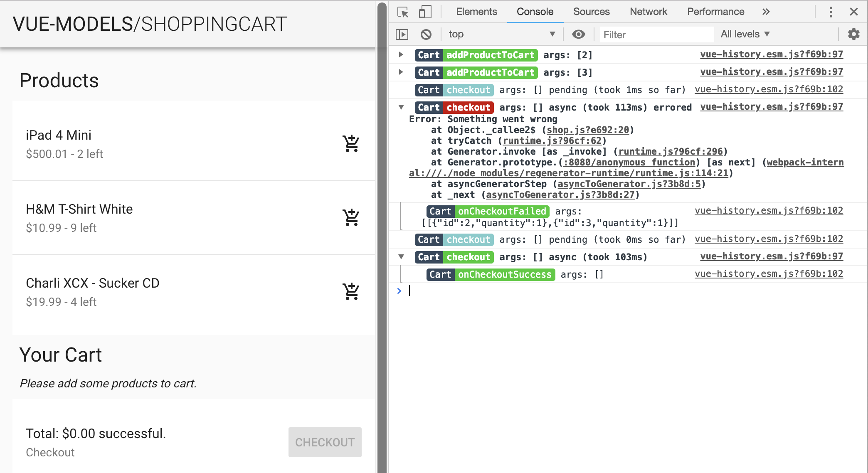The height and width of the screenshot is (473, 868).
Task: Toggle live expression eye icon
Action: coord(578,34)
